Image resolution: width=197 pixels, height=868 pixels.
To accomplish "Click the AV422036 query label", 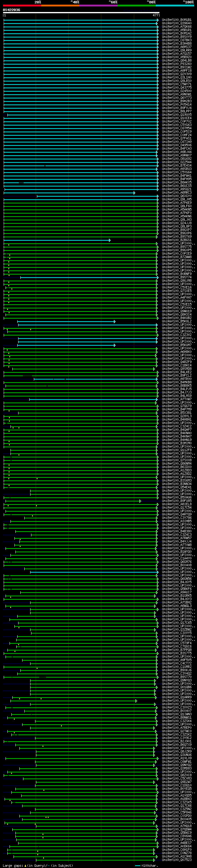I will coord(11,10).
